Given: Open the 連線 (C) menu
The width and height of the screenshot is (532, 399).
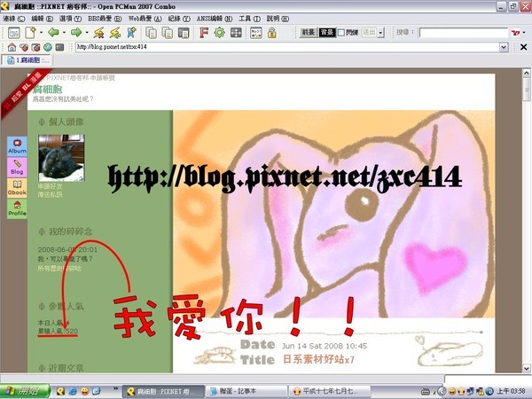Looking at the screenshot, I should point(13,19).
